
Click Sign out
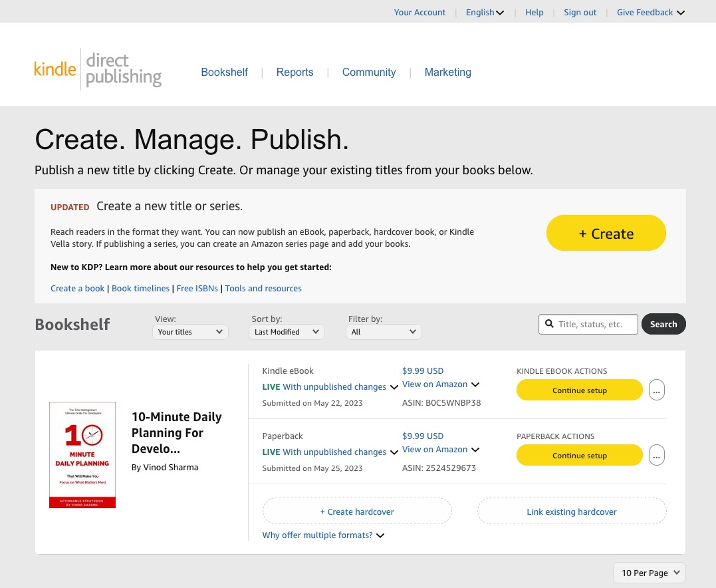(x=580, y=13)
